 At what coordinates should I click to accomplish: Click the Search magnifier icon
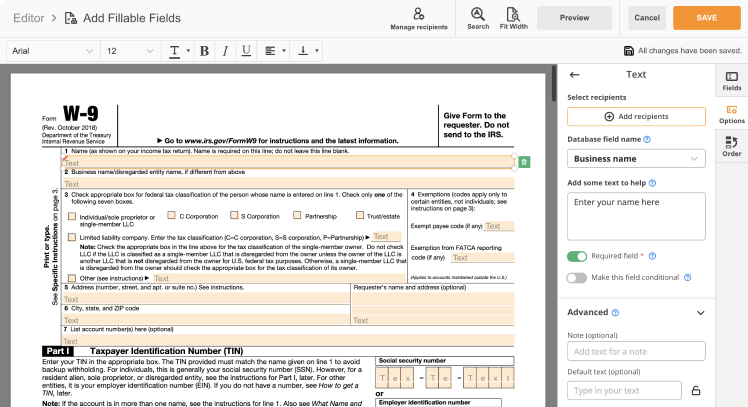click(478, 14)
